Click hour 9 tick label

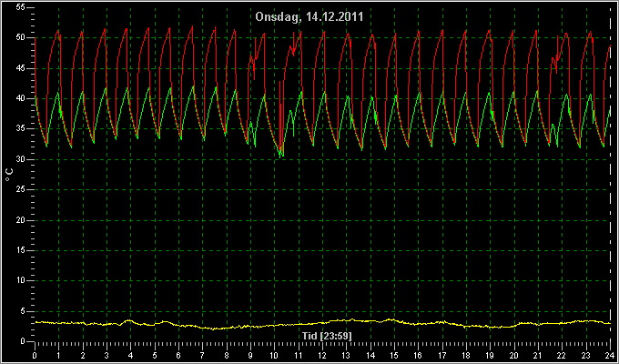point(250,355)
